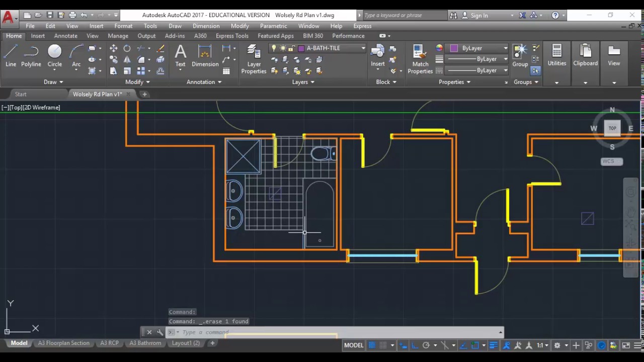Select the Rotate tool
The height and width of the screenshot is (362, 644).
(127, 48)
